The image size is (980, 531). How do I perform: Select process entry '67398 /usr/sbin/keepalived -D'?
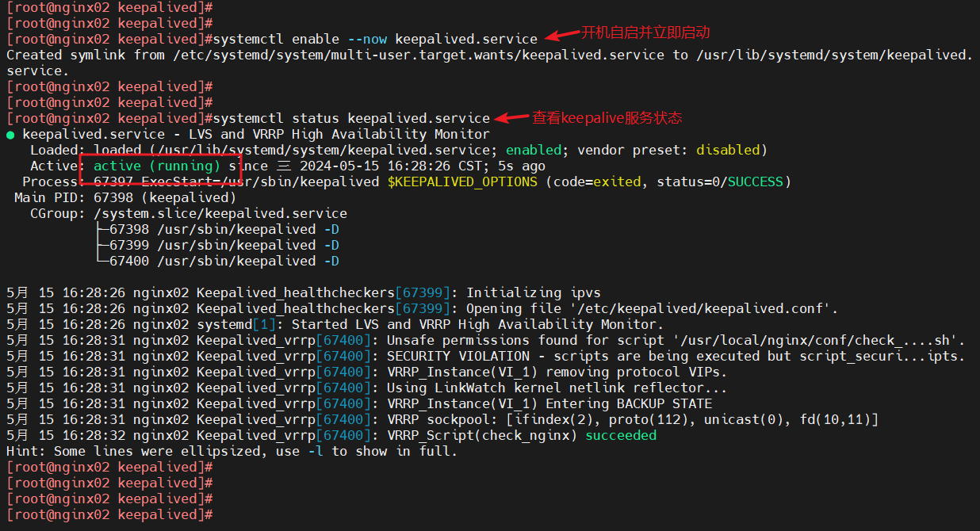tap(224, 229)
